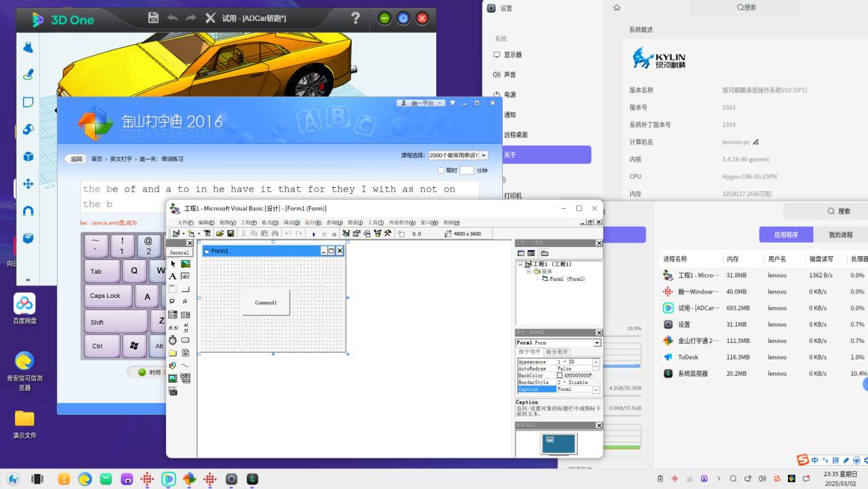The image size is (868, 489).
Task: Open the Toolbox via VB toolbar hammer icon
Action: [388, 234]
